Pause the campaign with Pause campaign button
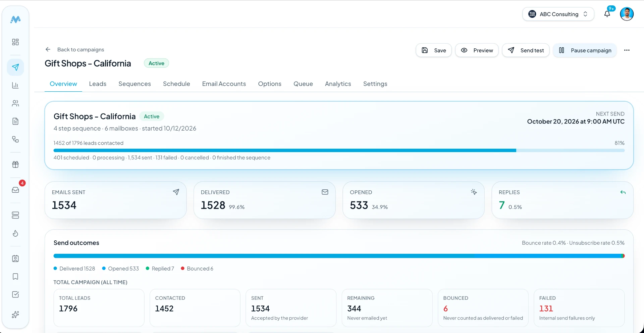This screenshot has height=333, width=644. pos(585,50)
